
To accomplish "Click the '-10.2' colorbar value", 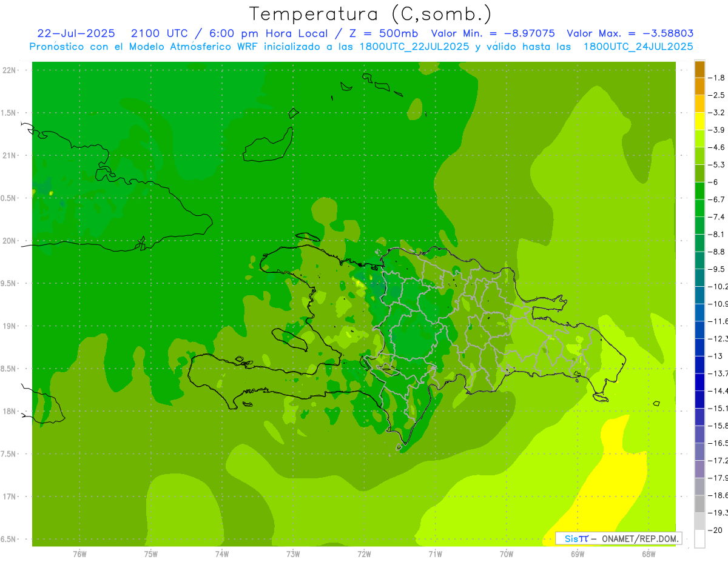I will tap(718, 286).
